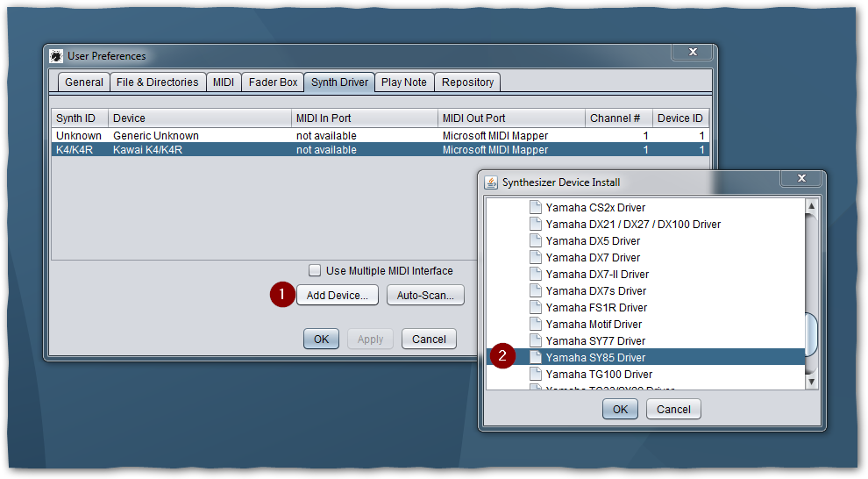Click file icon beside Yamaha SY77 Driver

pos(536,340)
